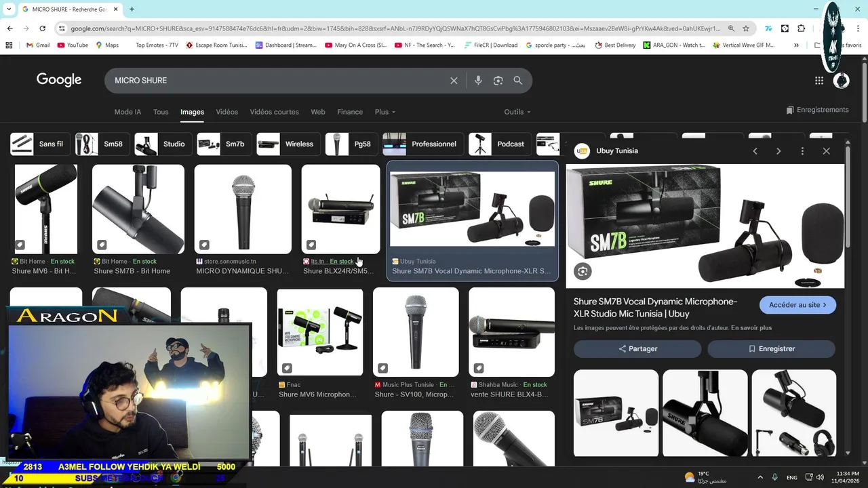Clear the search box with the X icon
The height and width of the screenshot is (488, 868).
(454, 81)
